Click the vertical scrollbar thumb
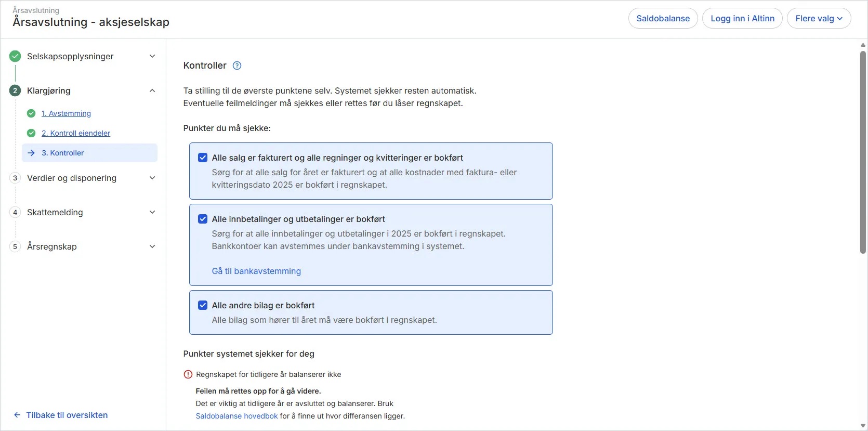The image size is (868, 431). [x=863, y=151]
